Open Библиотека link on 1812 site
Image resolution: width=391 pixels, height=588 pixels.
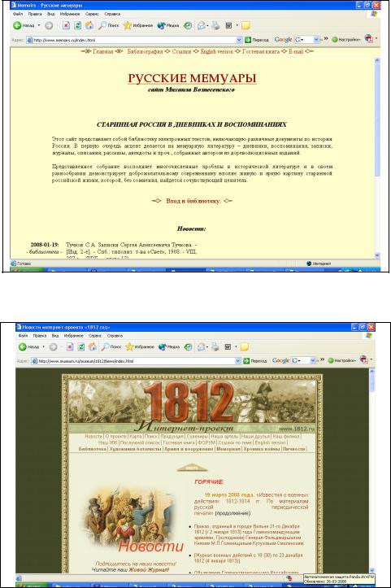[x=92, y=449]
